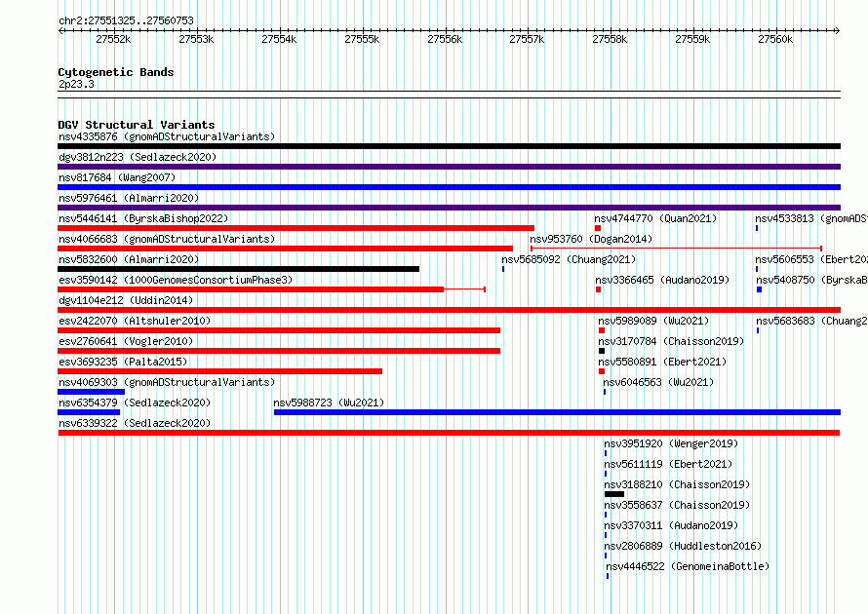Click the DGV Structural Variants track title
868x614 pixels.
pyautogui.click(x=137, y=125)
